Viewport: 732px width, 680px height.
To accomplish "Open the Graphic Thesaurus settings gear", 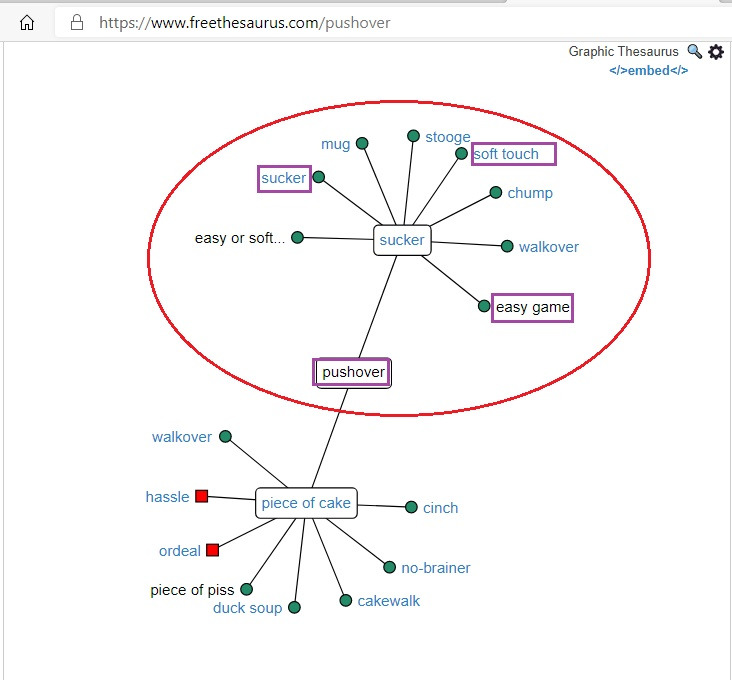I will 716,52.
